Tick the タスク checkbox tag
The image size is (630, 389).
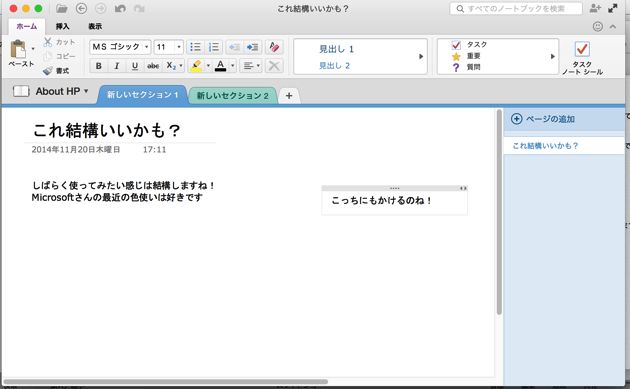tap(456, 45)
